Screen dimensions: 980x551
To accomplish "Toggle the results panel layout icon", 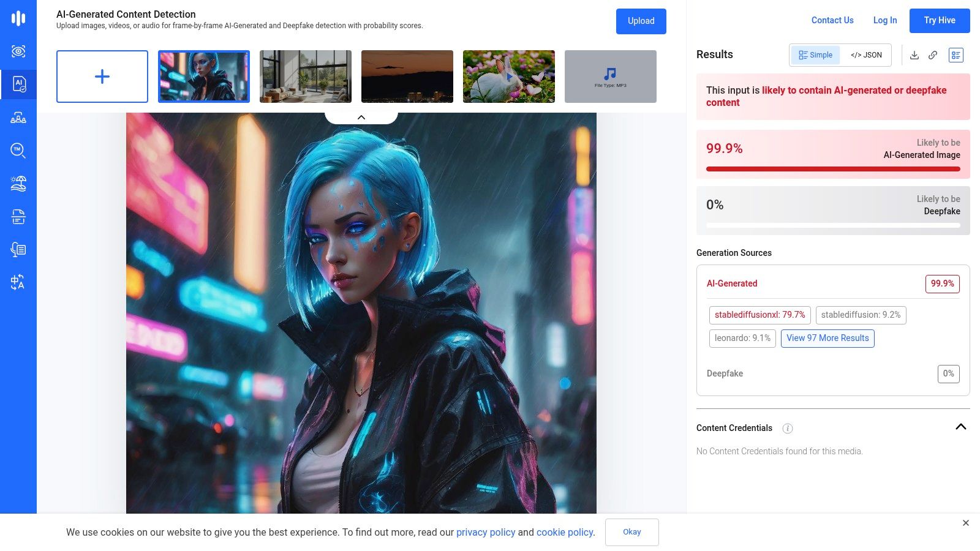I will pos(956,55).
